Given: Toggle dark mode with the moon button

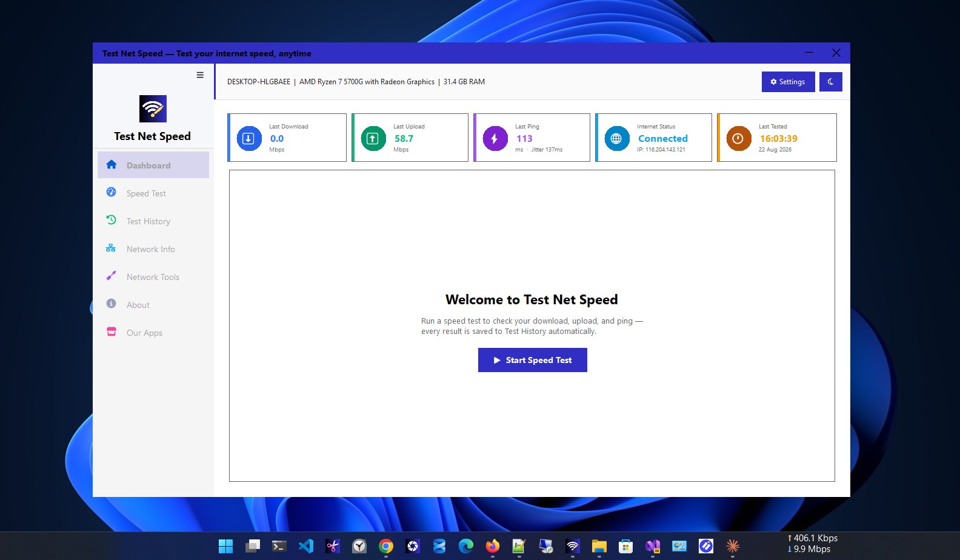Looking at the screenshot, I should click(831, 82).
